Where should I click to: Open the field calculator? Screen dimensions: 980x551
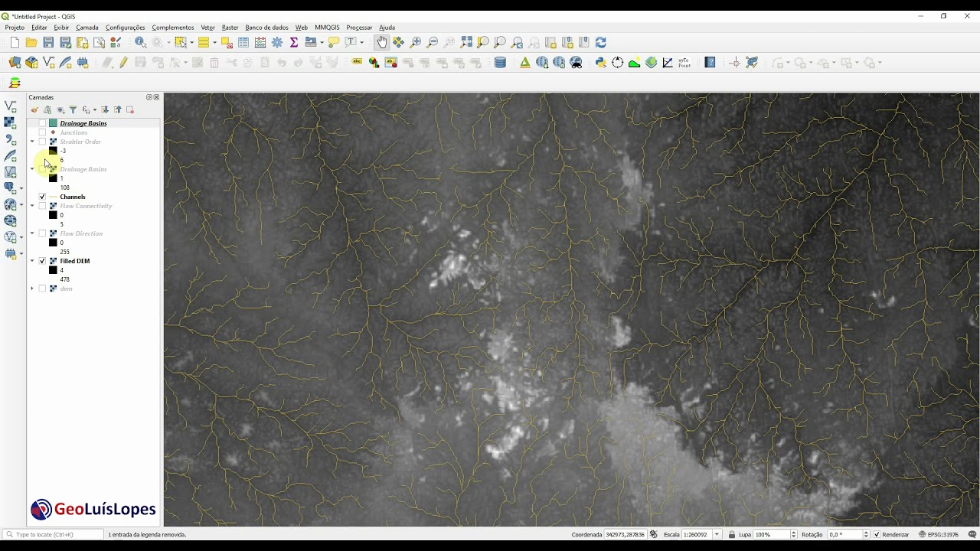point(260,43)
